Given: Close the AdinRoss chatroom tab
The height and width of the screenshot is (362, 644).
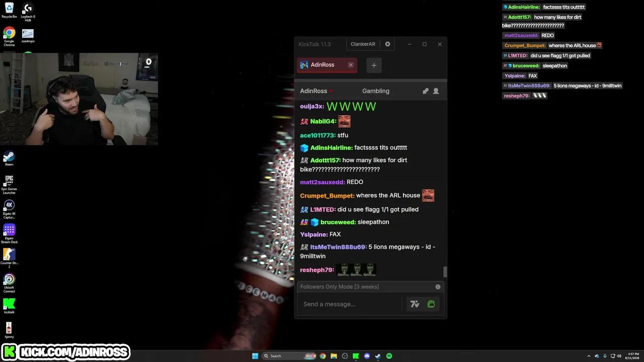Looking at the screenshot, I should point(351,65).
